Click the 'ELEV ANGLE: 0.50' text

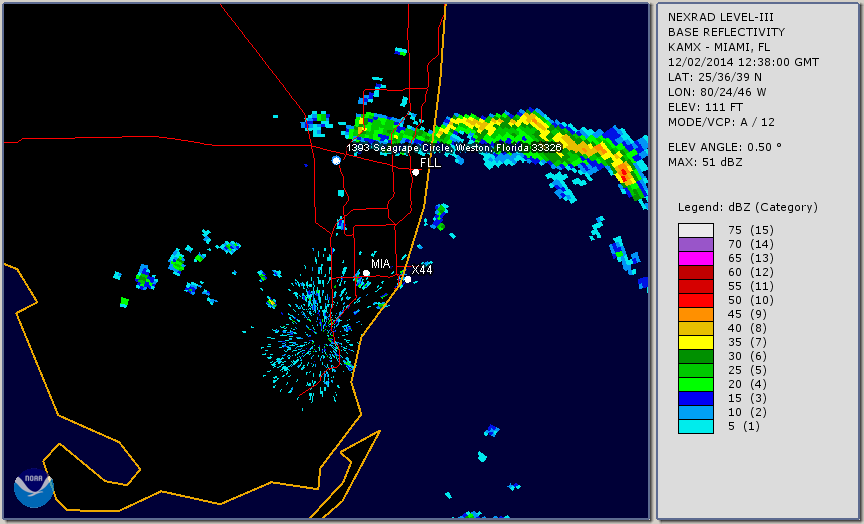725,147
